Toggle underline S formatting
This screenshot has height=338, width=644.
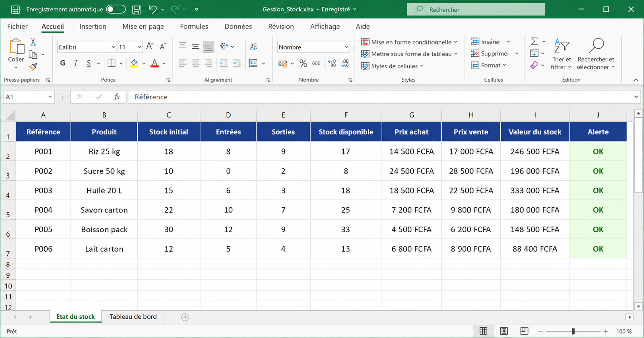click(89, 63)
